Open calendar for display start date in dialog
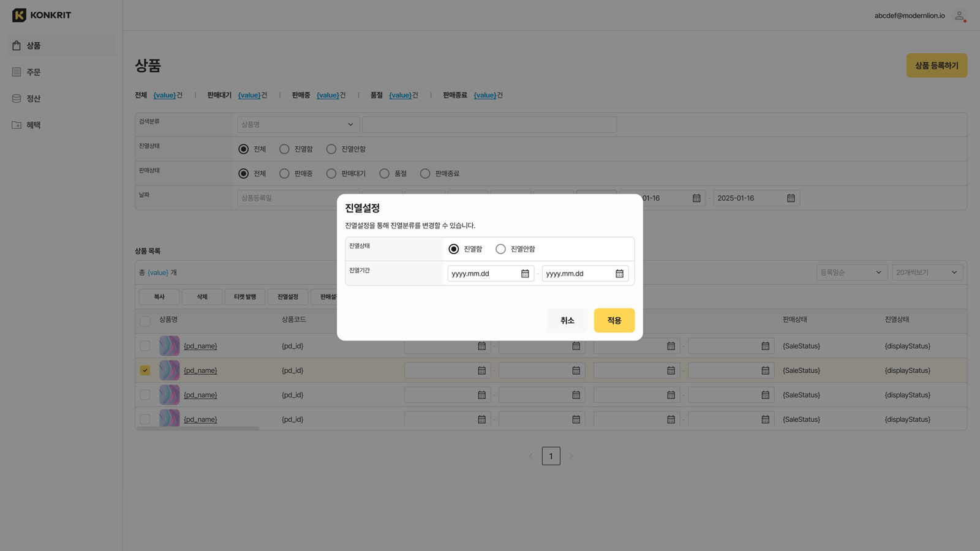This screenshot has height=551, width=980. [525, 274]
